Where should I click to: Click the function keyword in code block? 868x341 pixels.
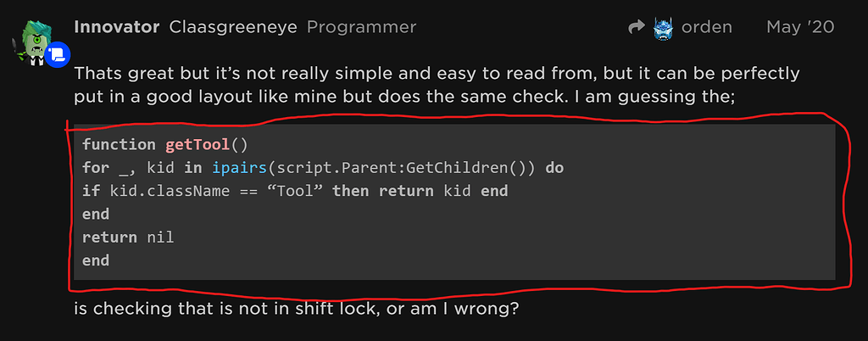point(119,144)
